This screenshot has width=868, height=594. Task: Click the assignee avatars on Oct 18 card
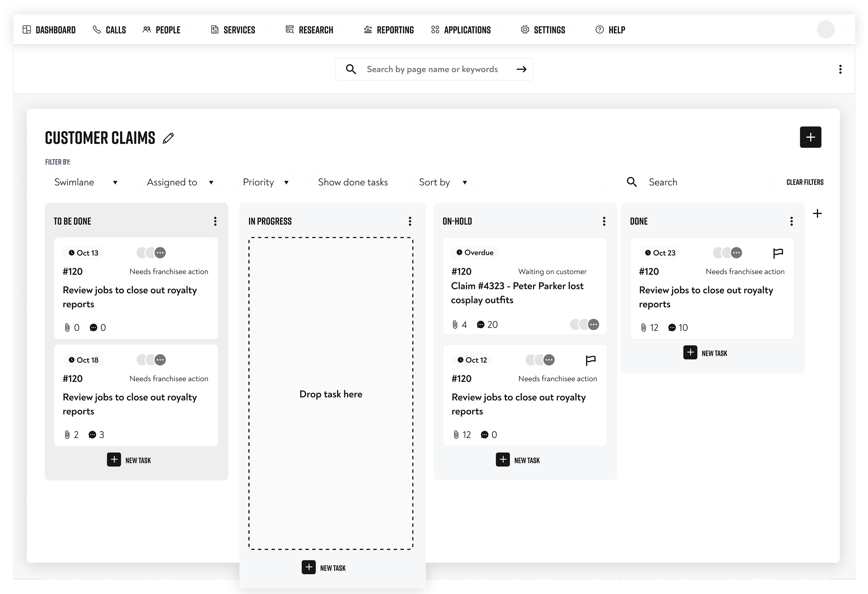tap(151, 360)
